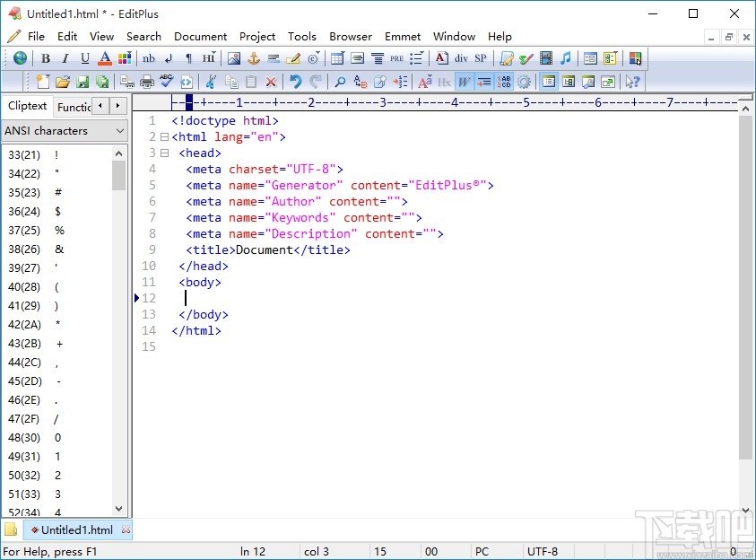This screenshot has height=560, width=756.
Task: Run spell check with the ABC icon
Action: 166,82
